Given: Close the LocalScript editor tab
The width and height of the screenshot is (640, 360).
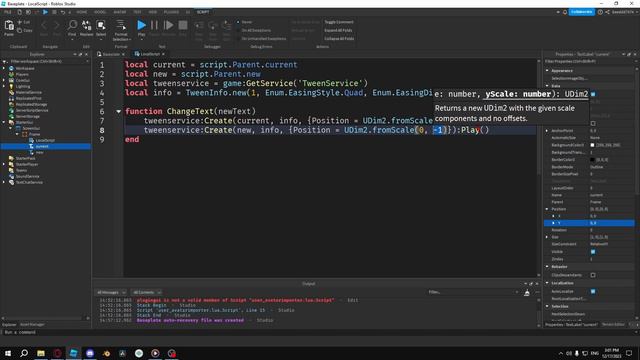Looking at the screenshot, I should coord(163,54).
